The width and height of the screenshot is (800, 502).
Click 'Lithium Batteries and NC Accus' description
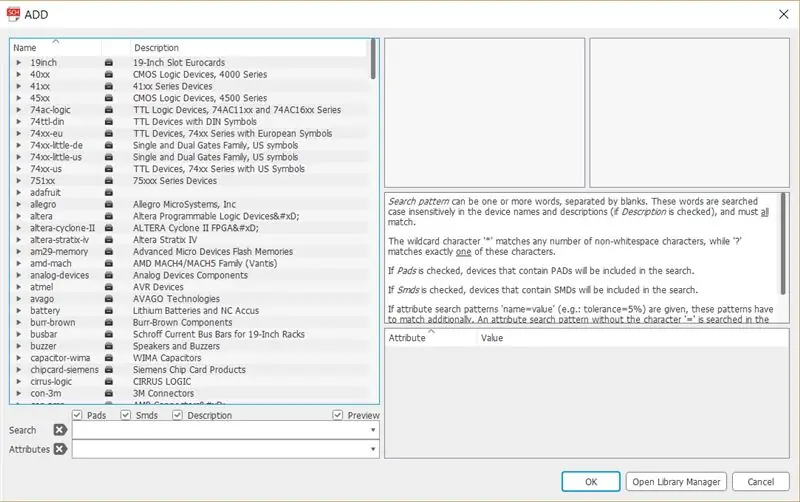click(196, 311)
